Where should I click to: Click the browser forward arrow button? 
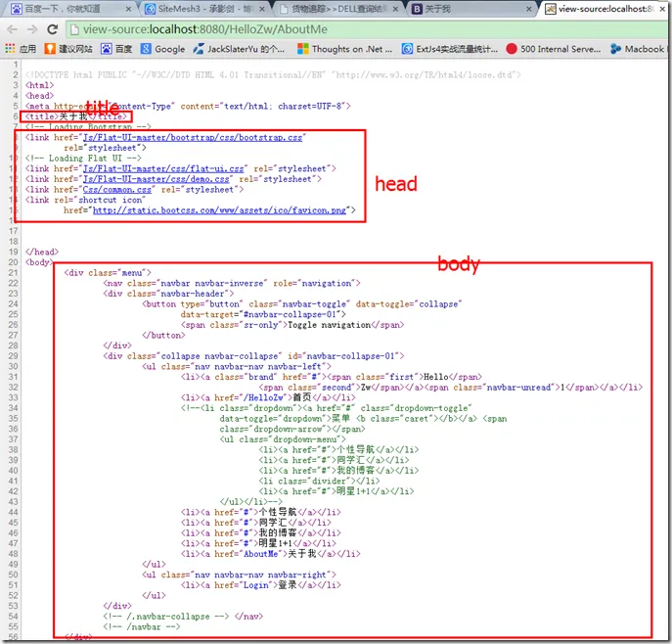pos(33,29)
